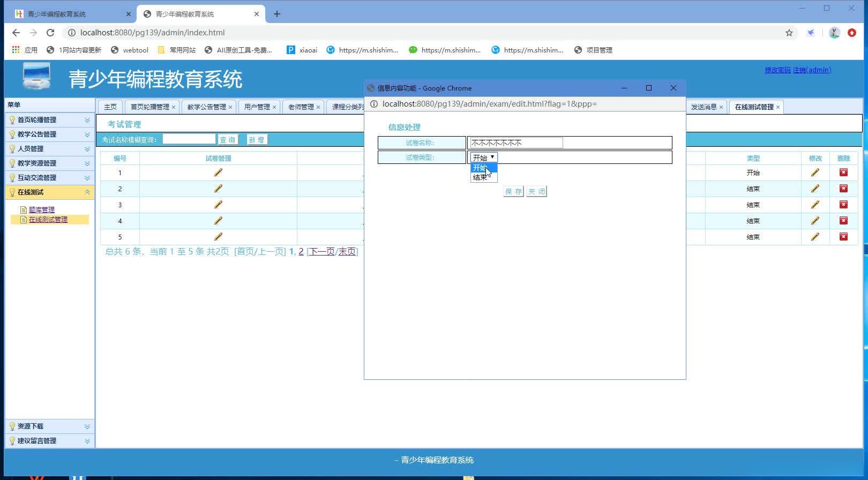Screen dimensions: 868x480
Task: Click 关闭 button in popup
Action: coord(536,192)
